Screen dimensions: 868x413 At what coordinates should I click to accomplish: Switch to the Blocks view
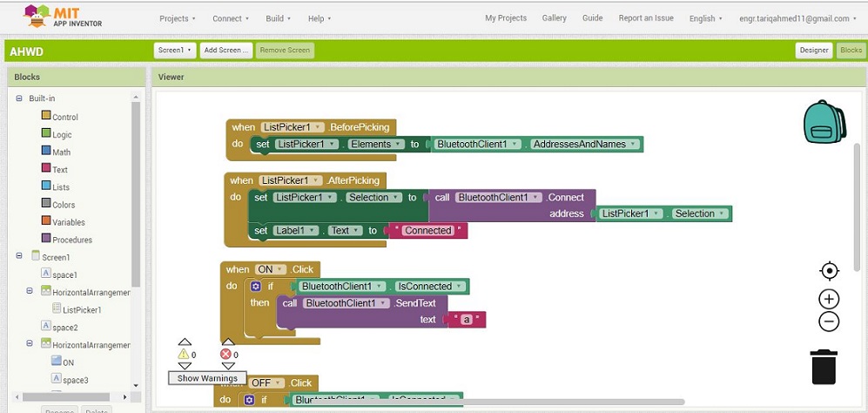pyautogui.click(x=851, y=50)
